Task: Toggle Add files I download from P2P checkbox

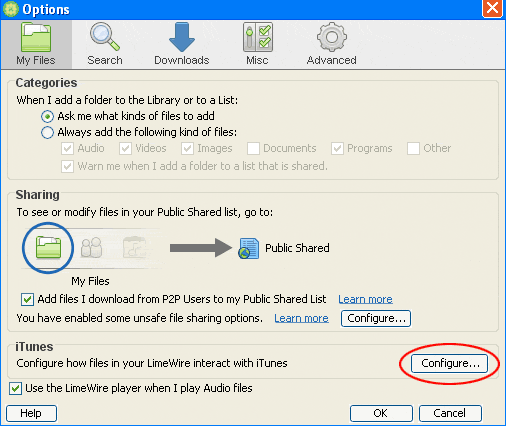Action: tap(27, 299)
